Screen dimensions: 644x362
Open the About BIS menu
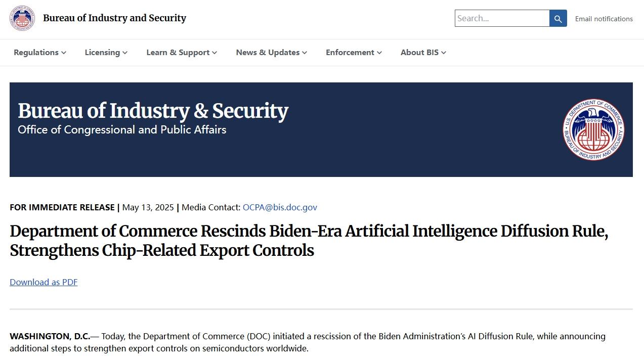(423, 53)
